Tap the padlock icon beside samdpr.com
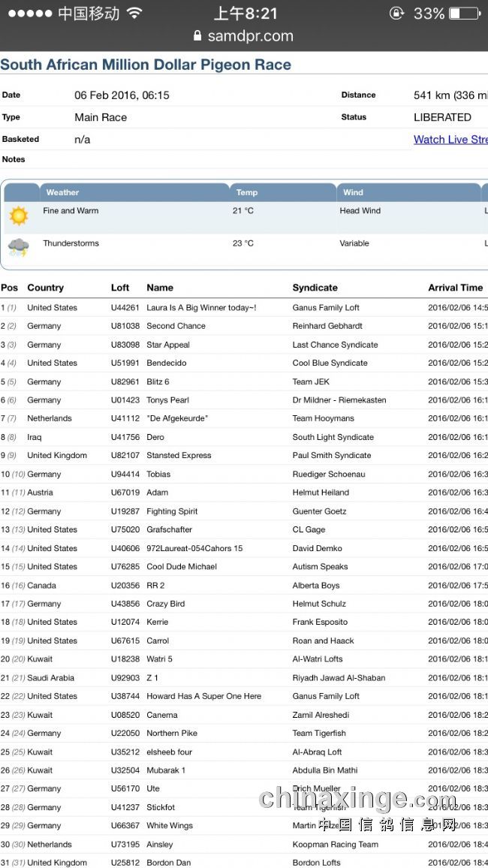Screen dimensions: 488x868 (x=197, y=35)
